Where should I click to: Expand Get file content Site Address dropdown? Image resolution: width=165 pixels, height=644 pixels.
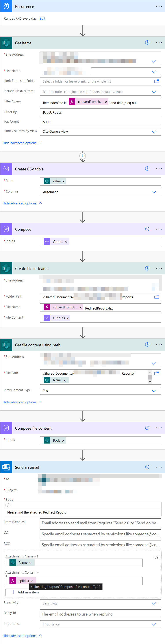pyautogui.click(x=154, y=363)
